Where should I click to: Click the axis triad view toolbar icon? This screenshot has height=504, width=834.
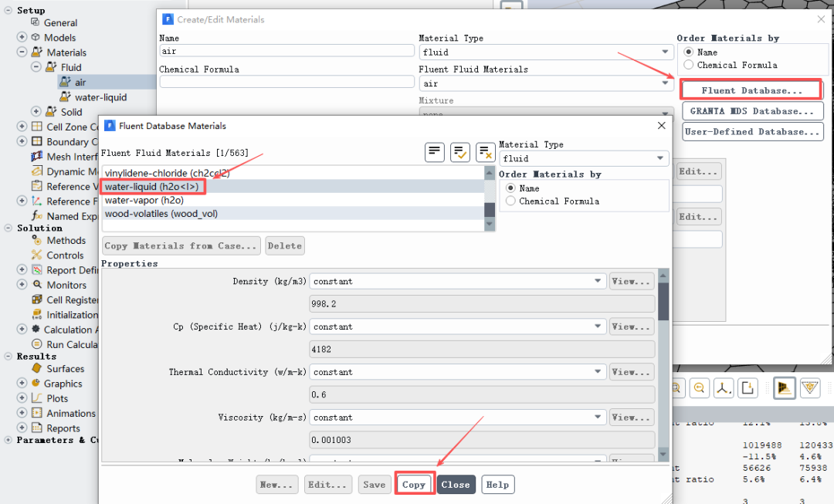click(724, 388)
